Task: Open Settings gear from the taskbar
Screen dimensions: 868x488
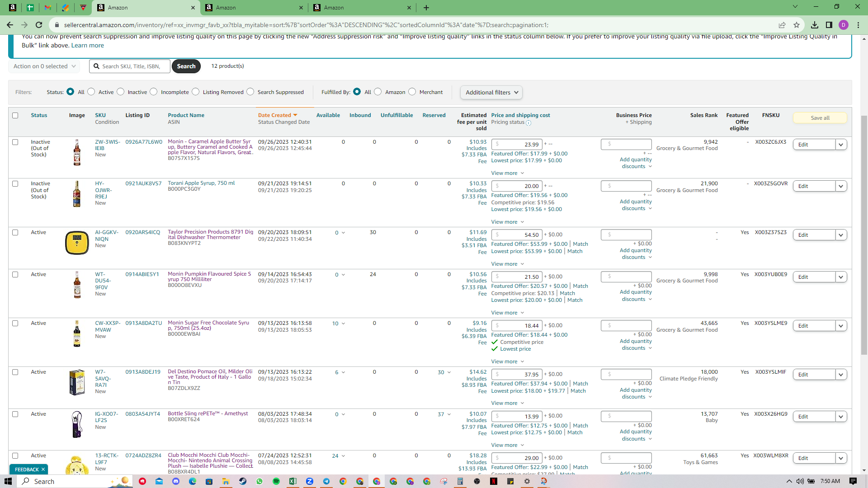Action: click(527, 481)
